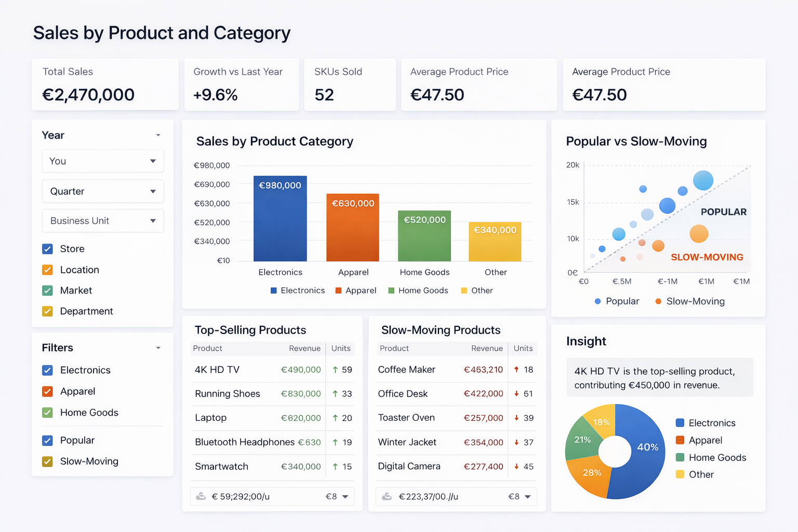Click the cloud icon in Slow-Moving Products footer
The image size is (798, 532).
387,496
